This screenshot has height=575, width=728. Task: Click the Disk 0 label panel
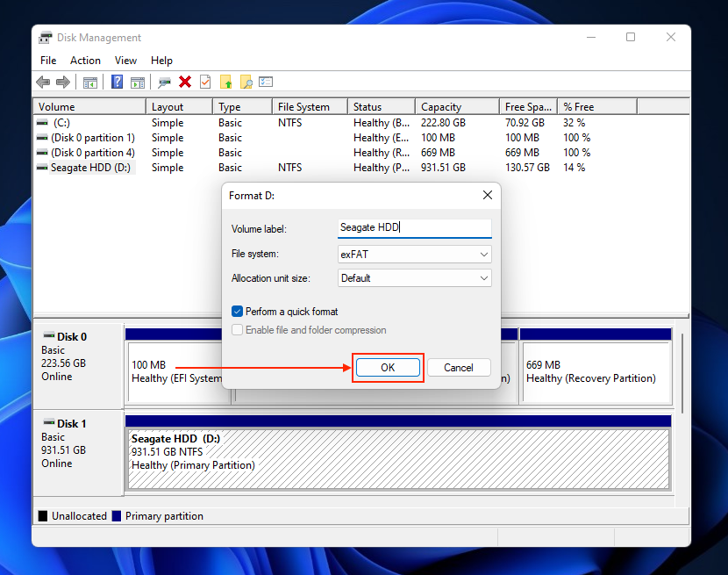[x=78, y=365]
